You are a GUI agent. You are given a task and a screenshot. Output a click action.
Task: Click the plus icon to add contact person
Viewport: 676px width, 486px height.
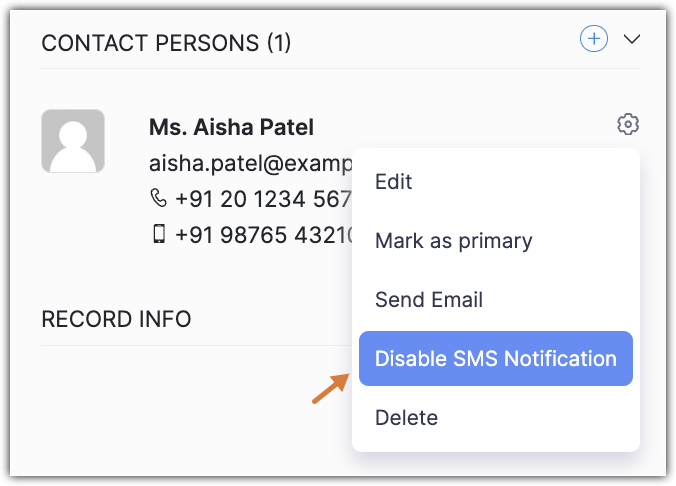tap(594, 39)
